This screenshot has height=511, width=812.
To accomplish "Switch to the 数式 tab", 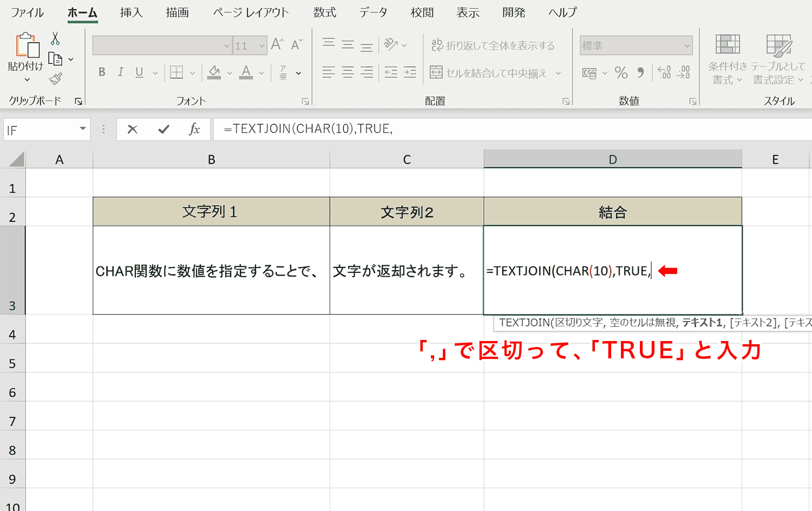I will click(325, 12).
